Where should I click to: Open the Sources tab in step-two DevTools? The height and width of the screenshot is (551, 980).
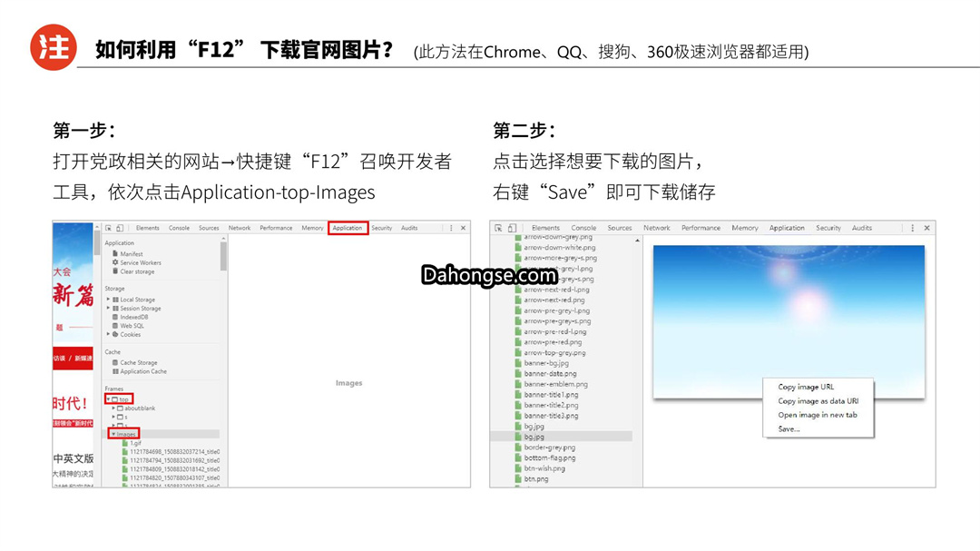[x=620, y=228]
